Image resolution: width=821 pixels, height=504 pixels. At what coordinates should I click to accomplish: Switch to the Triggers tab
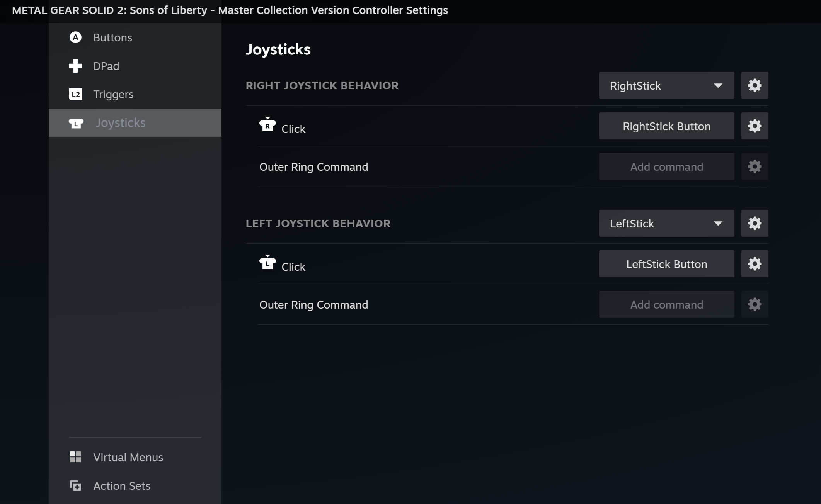point(113,94)
